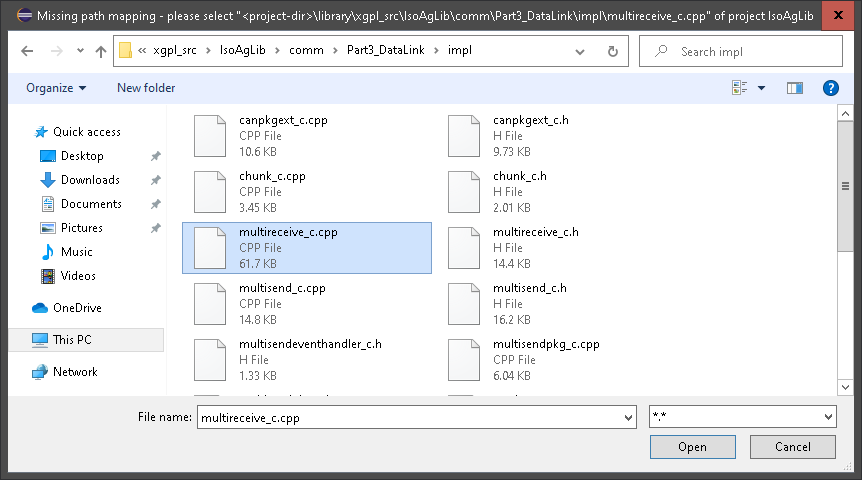This screenshot has width=862, height=480.
Task: Select This PC in the sidebar
Action: coord(86,340)
